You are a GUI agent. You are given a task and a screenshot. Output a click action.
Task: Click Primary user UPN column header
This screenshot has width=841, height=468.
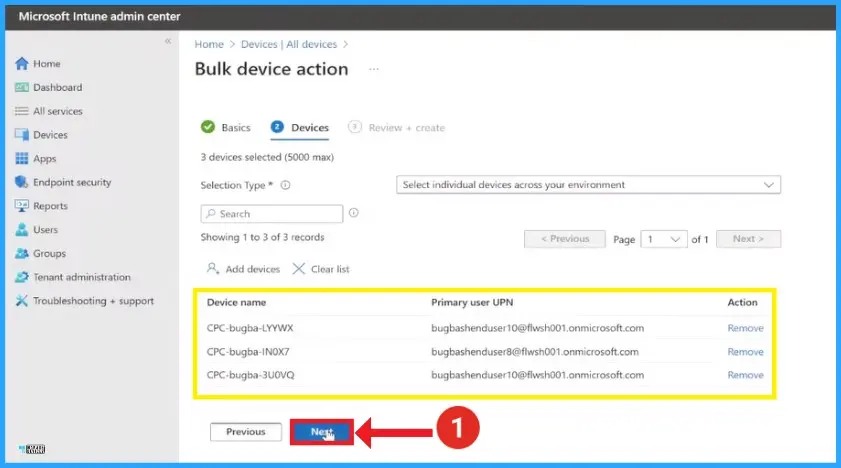tap(472, 302)
